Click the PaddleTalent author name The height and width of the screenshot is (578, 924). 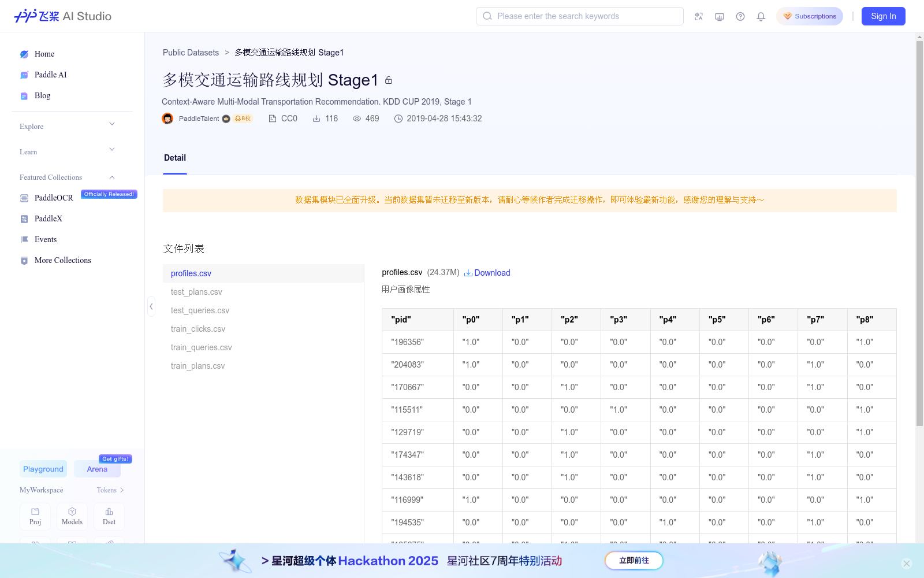pos(199,118)
